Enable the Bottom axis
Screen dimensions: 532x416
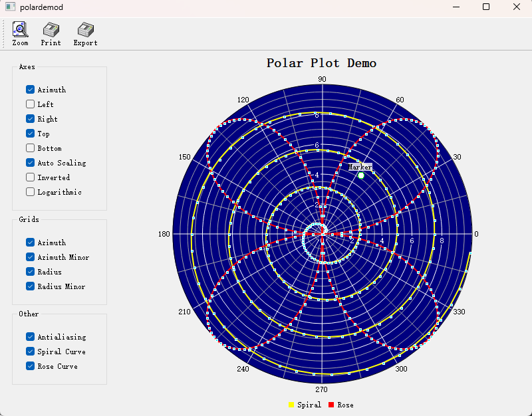30,148
